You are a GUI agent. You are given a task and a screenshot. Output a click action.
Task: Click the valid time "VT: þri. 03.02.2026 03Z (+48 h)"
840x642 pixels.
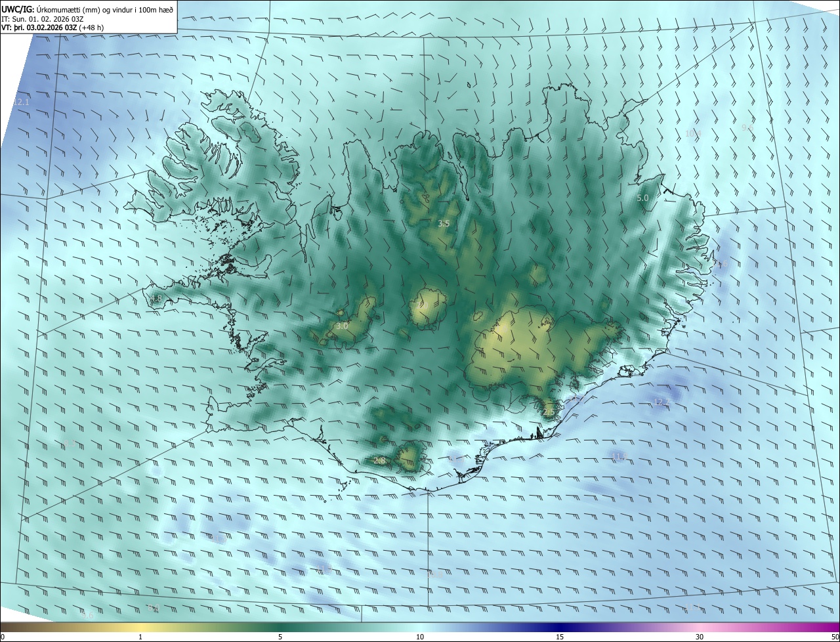pos(52,27)
